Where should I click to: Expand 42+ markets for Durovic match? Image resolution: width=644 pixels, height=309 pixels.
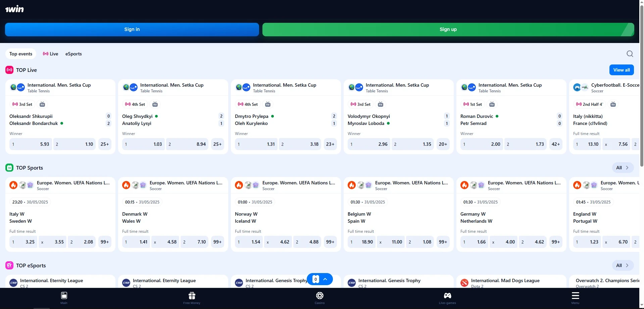coord(556,144)
